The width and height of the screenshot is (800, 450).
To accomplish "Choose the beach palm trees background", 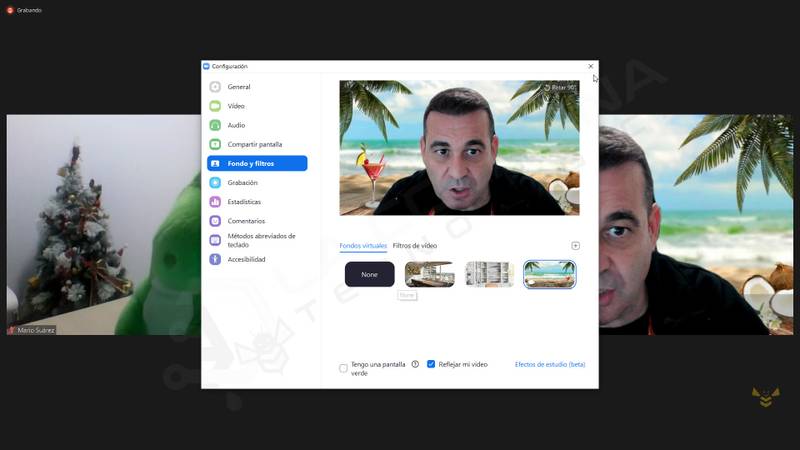I will coord(549,274).
